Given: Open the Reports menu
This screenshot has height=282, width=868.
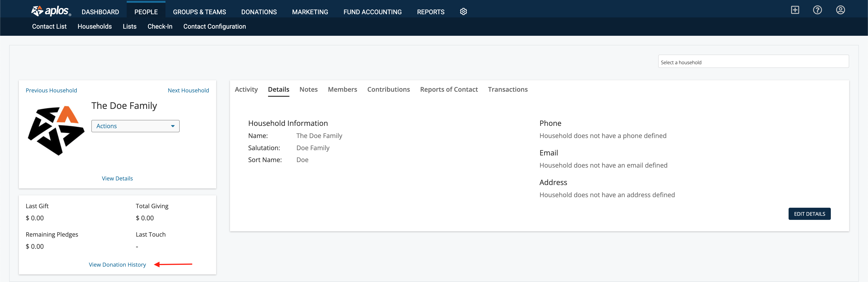Looking at the screenshot, I should pyautogui.click(x=431, y=12).
